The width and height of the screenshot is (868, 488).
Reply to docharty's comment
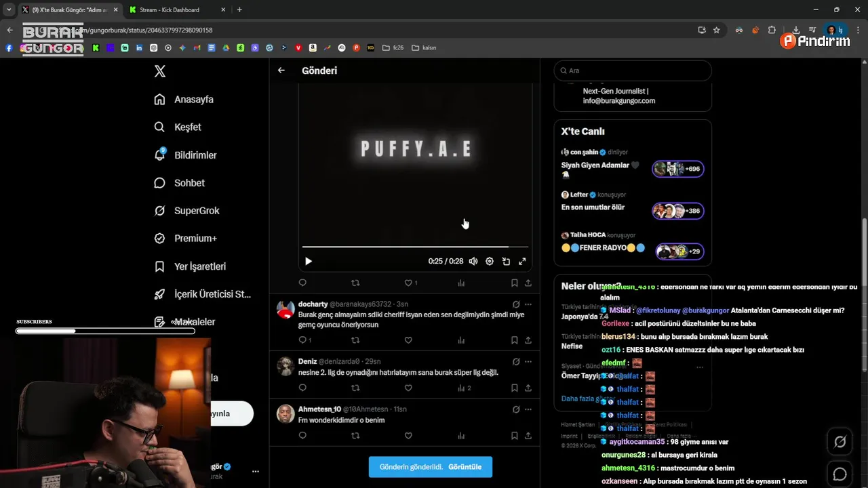point(304,340)
